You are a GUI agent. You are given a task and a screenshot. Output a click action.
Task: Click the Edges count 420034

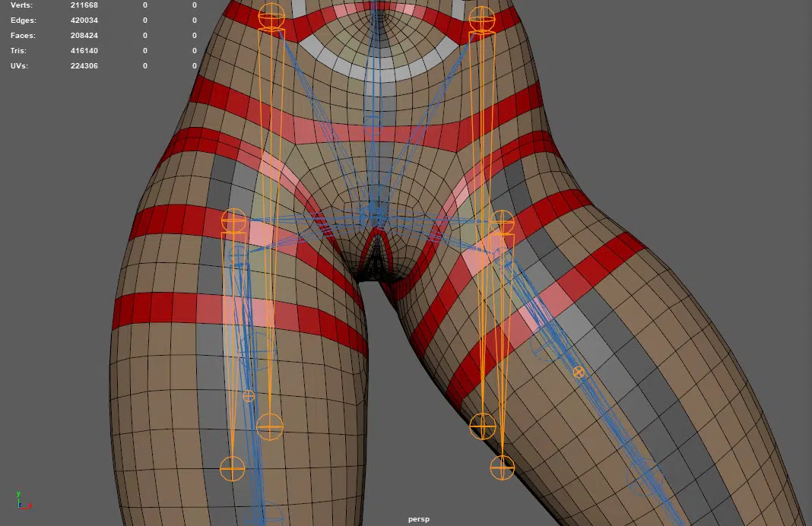tap(84, 21)
